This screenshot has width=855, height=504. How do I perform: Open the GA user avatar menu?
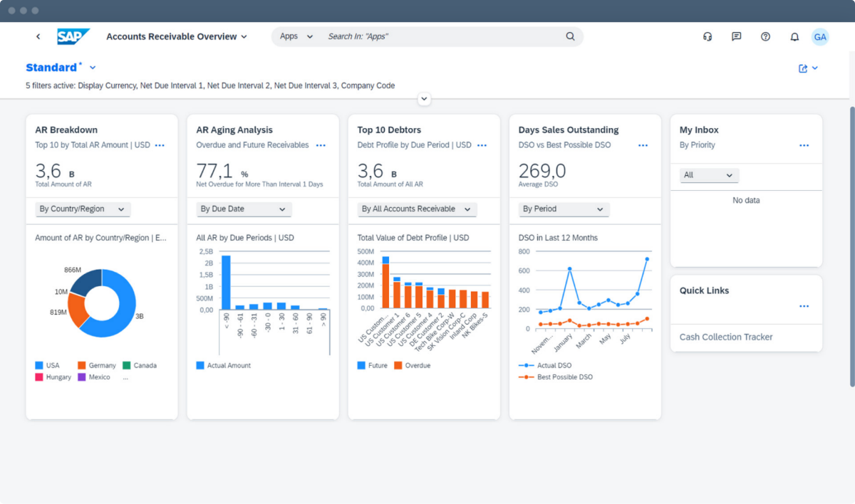pyautogui.click(x=820, y=37)
